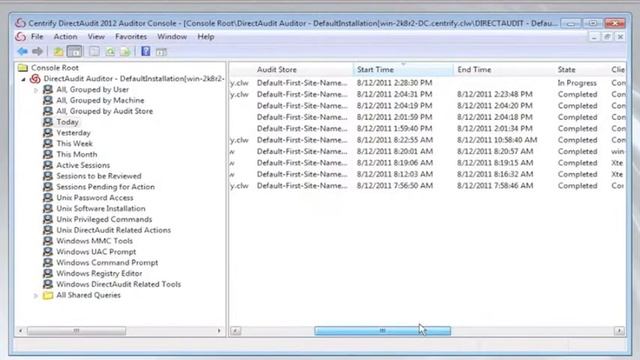Click icon beside Unix Privileged Commands
Viewport: 640px width, 360px height.
pos(48,219)
